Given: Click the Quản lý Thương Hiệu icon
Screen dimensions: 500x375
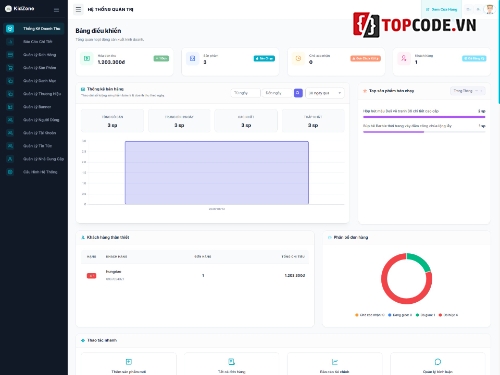Looking at the screenshot, I should click(10, 94).
